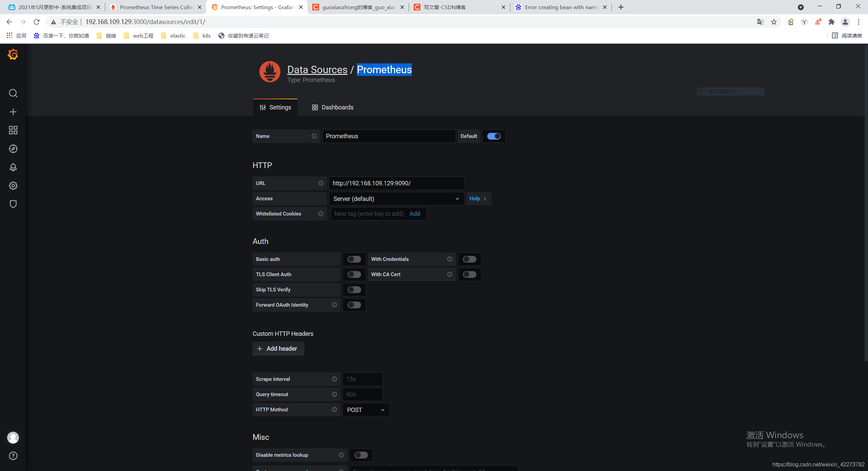Open the Explore compass icon

tap(13, 149)
